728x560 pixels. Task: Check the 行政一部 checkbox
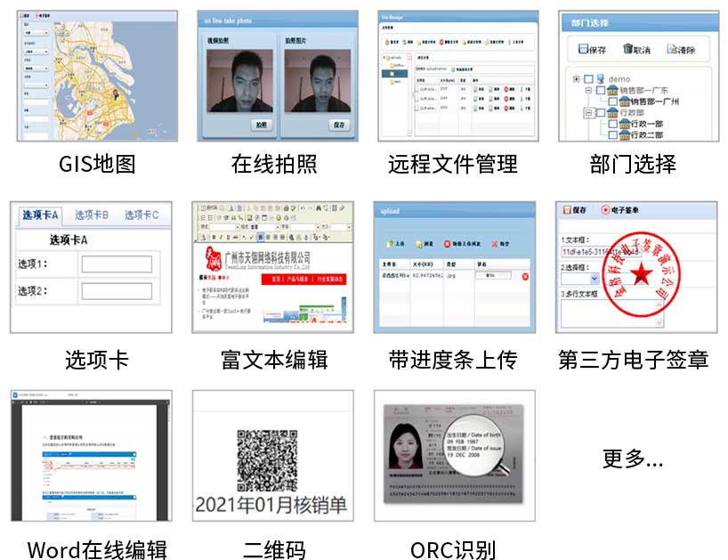[x=612, y=124]
